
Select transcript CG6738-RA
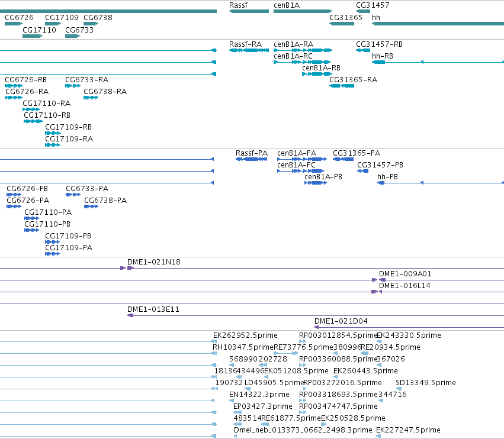tap(91, 98)
